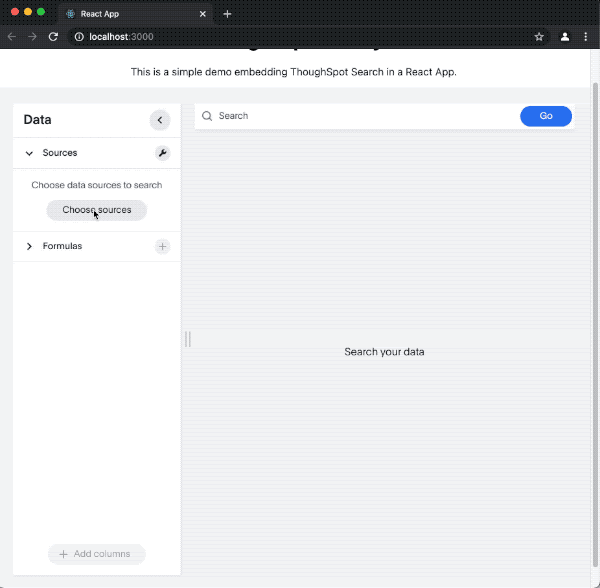Viewport: 600px width, 588px height.
Task: Click the magnifier icon in the search bar
Action: (207, 116)
